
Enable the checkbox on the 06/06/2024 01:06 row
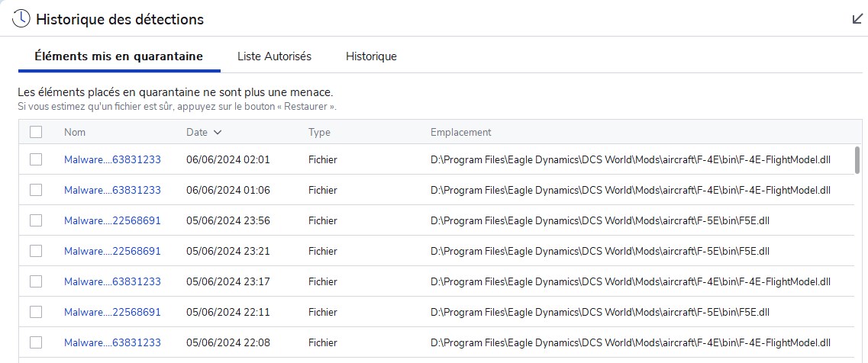(36, 190)
